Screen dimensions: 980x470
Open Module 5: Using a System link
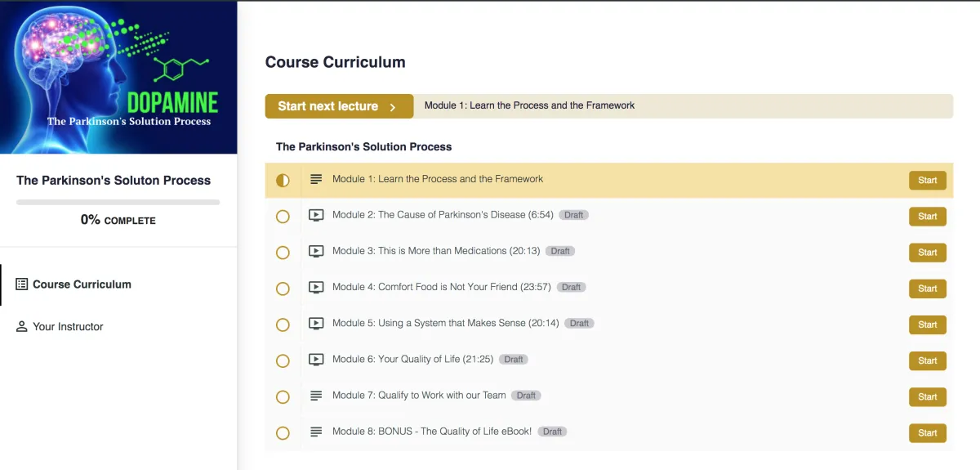tap(445, 323)
